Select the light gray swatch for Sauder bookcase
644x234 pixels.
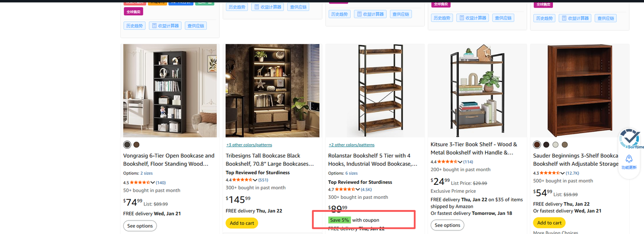pos(555,145)
